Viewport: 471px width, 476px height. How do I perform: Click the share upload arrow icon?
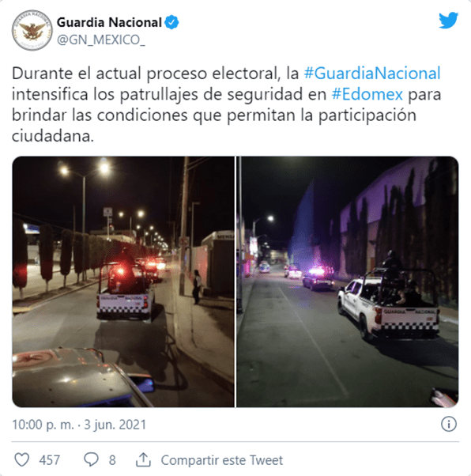click(143, 459)
